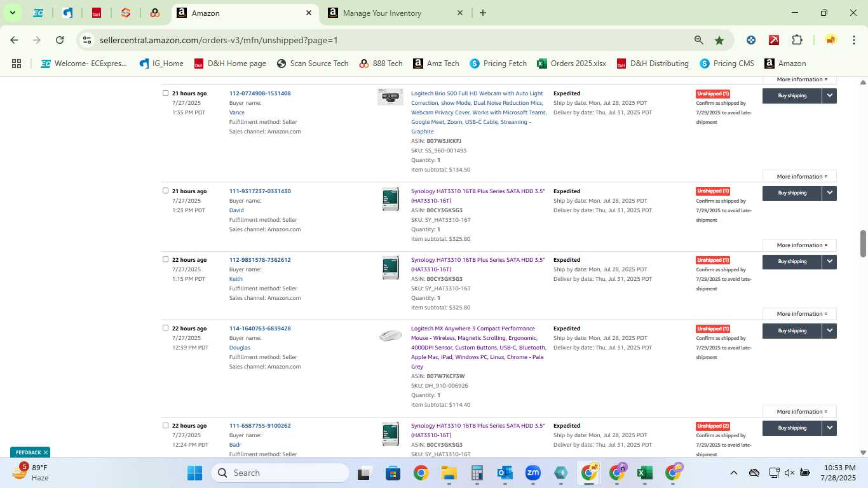Close the Amazon tab

tap(309, 13)
